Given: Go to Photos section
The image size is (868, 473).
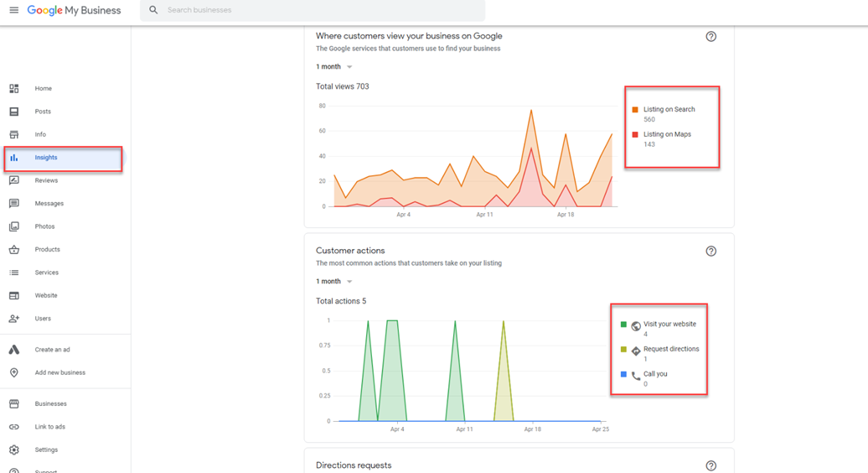Looking at the screenshot, I should click(x=45, y=226).
